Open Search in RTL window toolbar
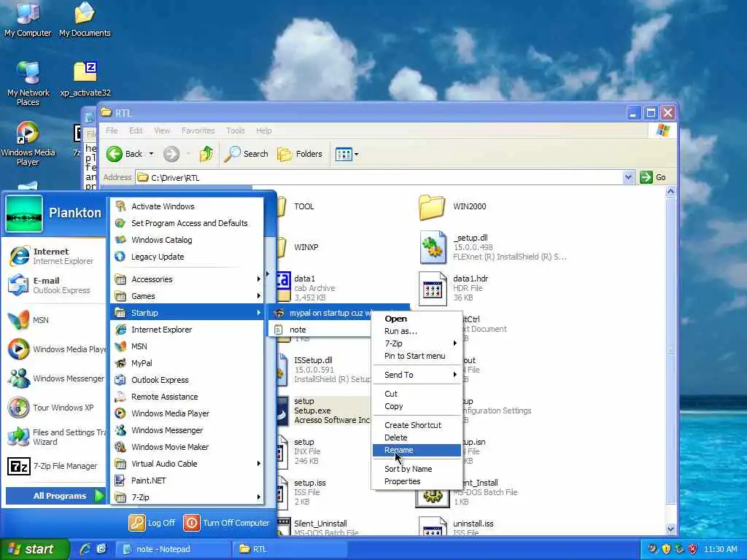Screen dimensions: 747x560 [x=246, y=154]
